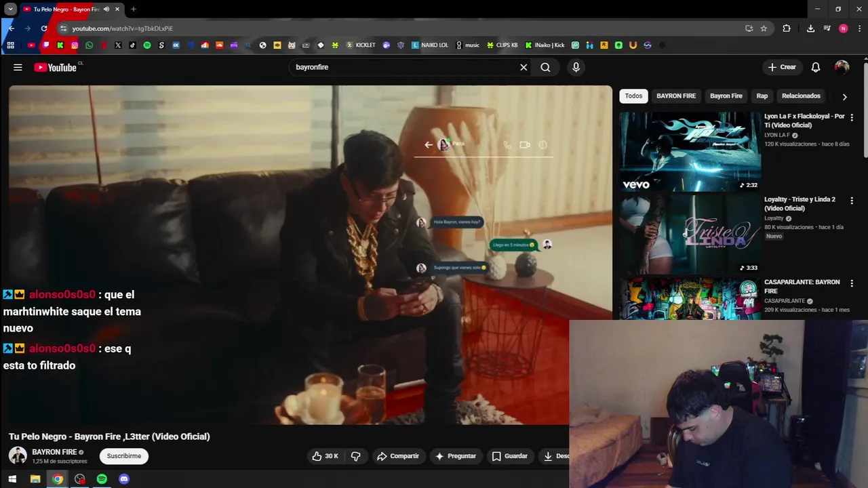Open the Windows Start menu
868x488 pixels.
[x=12, y=479]
